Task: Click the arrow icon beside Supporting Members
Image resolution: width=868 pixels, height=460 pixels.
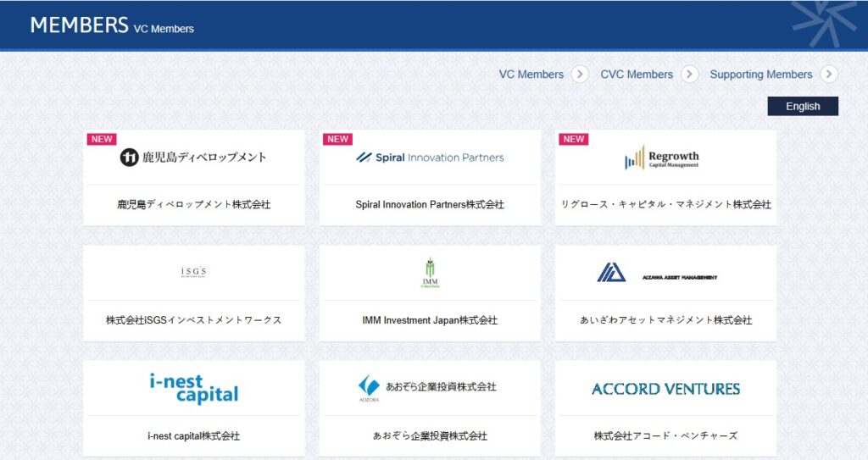Action: (x=829, y=75)
